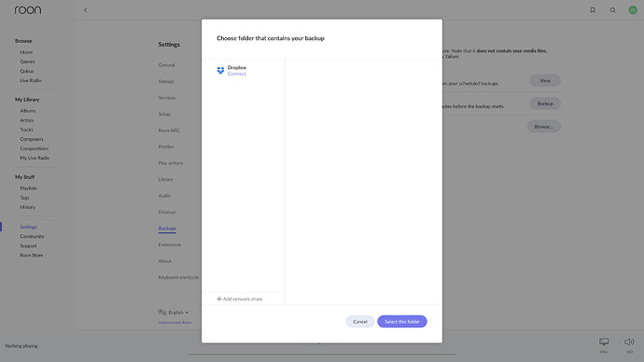
Task: Open Playlists in the sidebar
Action: point(28,188)
